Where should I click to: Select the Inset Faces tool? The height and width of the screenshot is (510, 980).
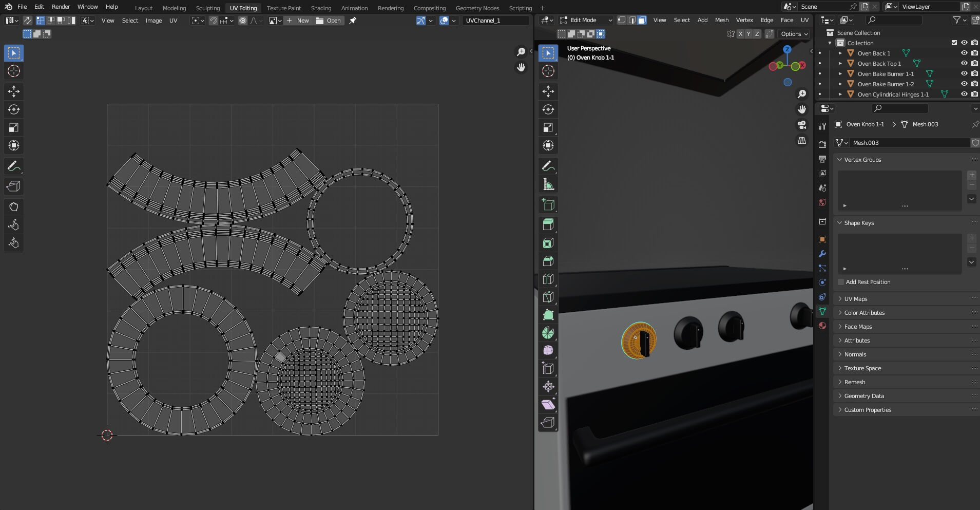pyautogui.click(x=548, y=243)
